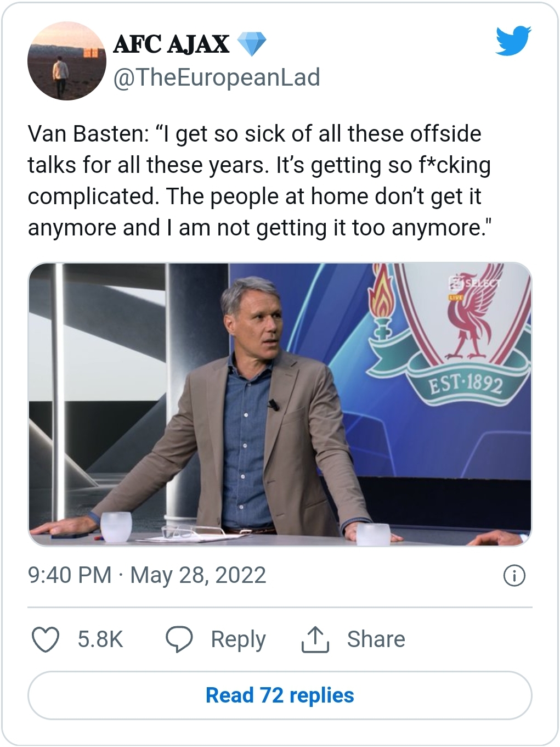The height and width of the screenshot is (747, 560).
Task: Click the reply speech bubble icon
Action: click(x=179, y=639)
